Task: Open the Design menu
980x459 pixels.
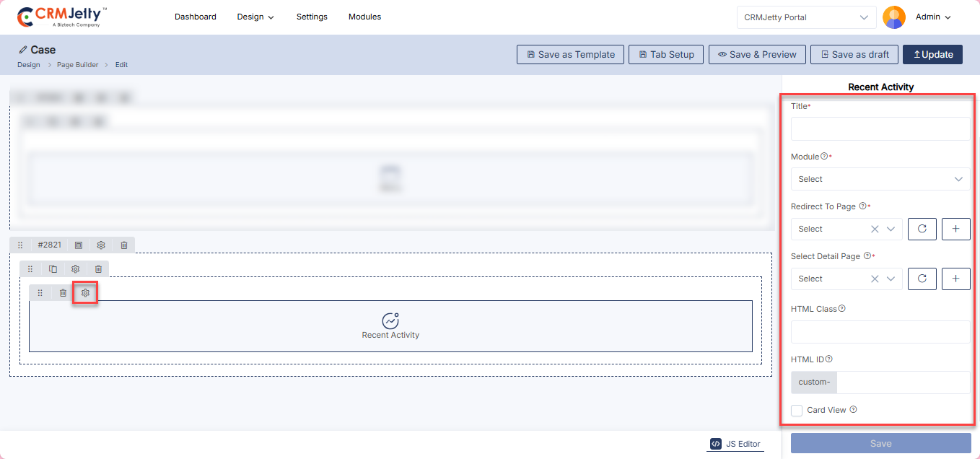Action: [255, 17]
